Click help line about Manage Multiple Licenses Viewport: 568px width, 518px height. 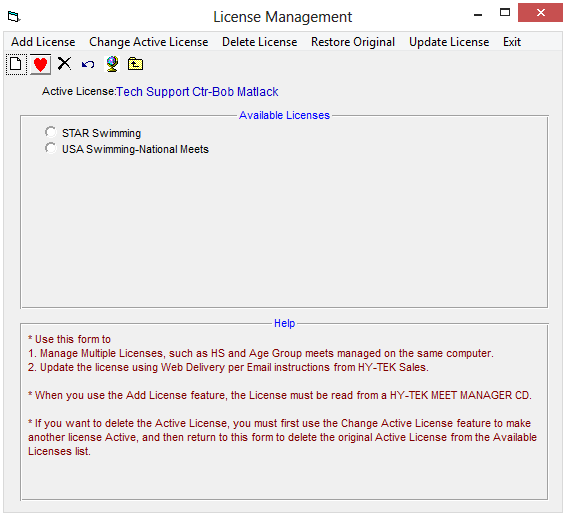pyautogui.click(x=261, y=353)
